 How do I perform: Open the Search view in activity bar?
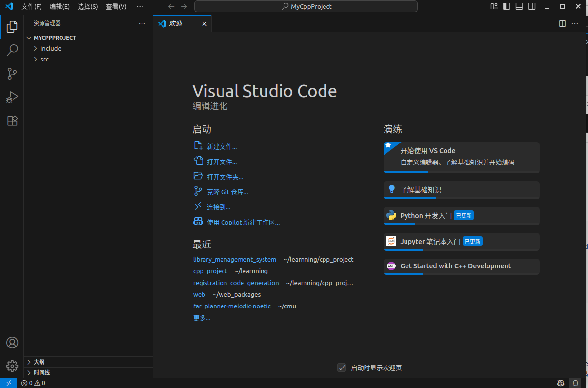click(12, 50)
